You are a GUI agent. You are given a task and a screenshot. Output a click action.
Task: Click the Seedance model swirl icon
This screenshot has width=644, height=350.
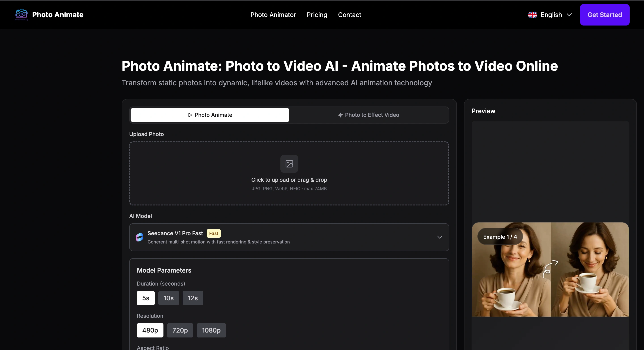(140, 237)
